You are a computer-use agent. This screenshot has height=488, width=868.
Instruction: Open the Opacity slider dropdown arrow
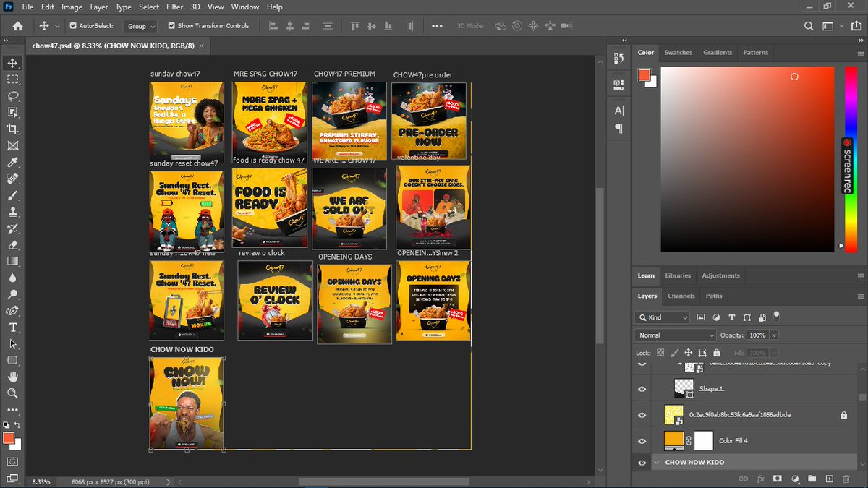(x=774, y=335)
